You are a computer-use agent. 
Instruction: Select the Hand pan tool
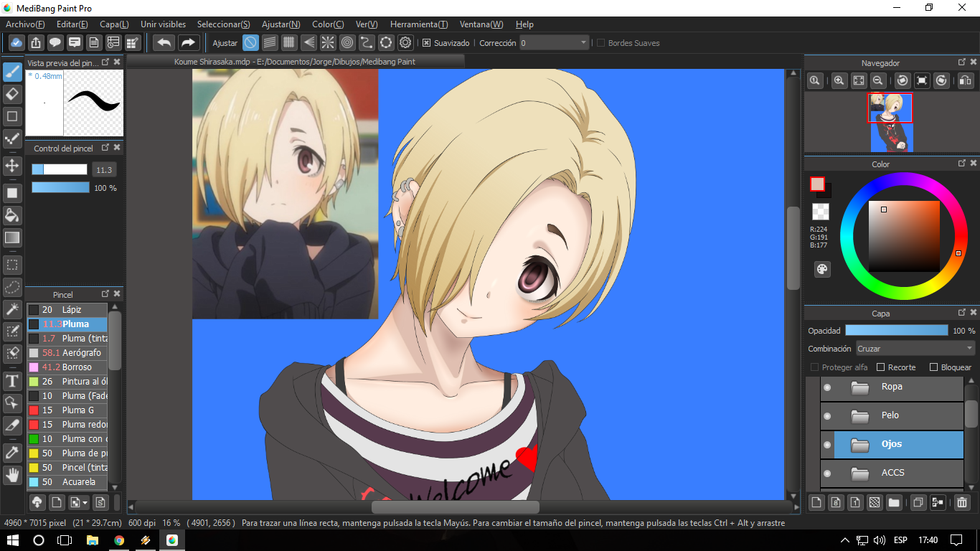pyautogui.click(x=12, y=474)
